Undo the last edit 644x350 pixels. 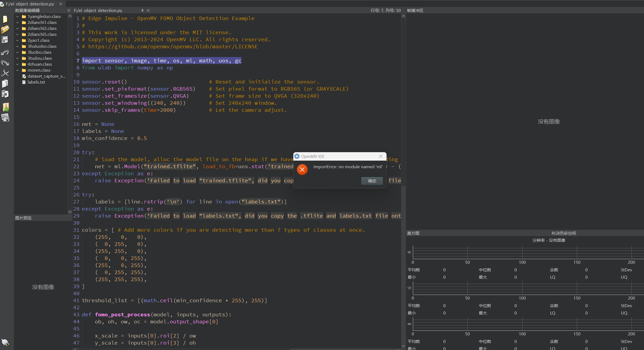[x=5, y=53]
